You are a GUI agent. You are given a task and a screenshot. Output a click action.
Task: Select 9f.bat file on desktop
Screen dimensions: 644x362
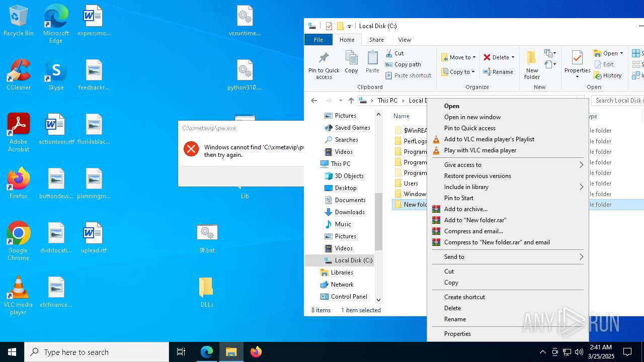(x=207, y=238)
